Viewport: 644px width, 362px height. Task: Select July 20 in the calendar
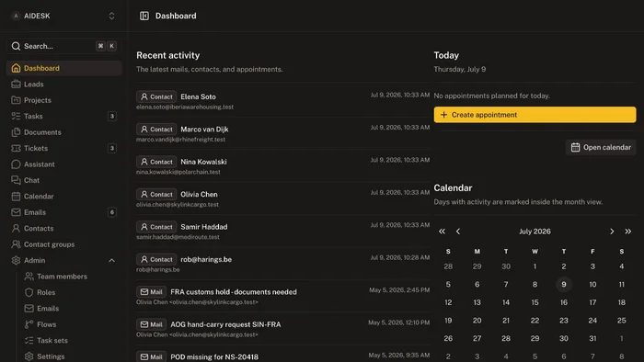pyautogui.click(x=477, y=320)
